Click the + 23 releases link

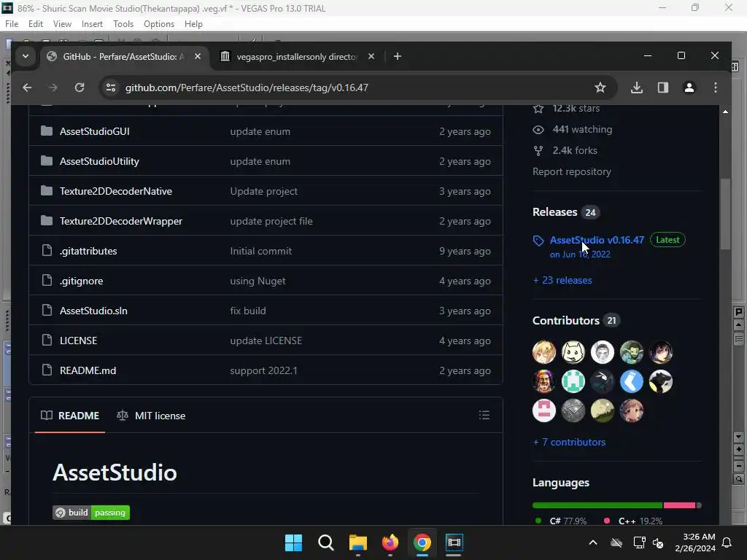point(562,281)
